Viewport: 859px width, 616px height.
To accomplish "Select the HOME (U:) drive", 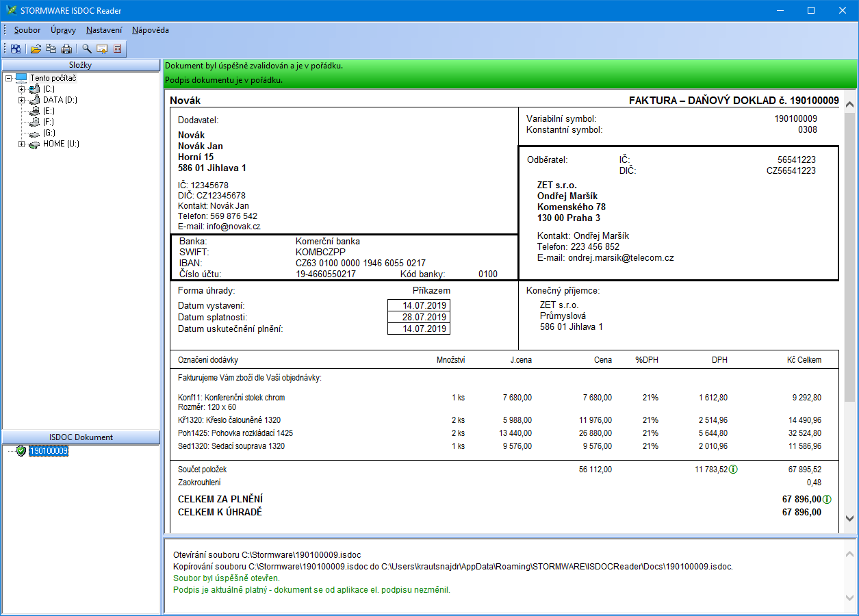I will pyautogui.click(x=62, y=144).
